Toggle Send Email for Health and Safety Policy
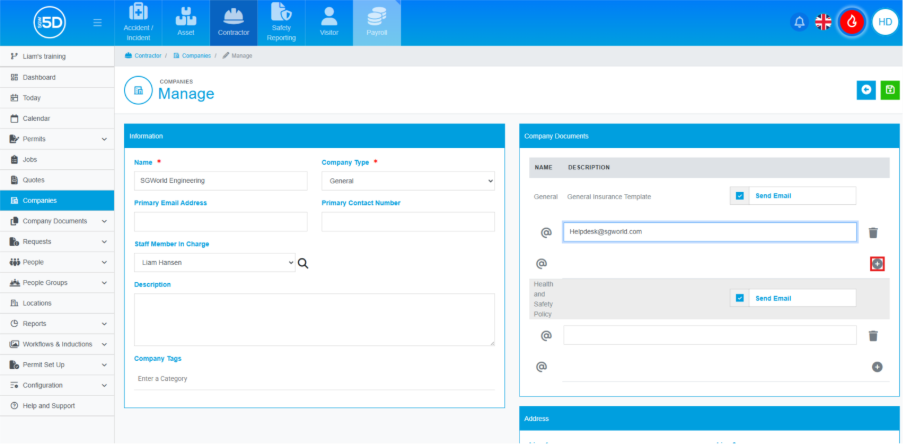 pyautogui.click(x=740, y=298)
